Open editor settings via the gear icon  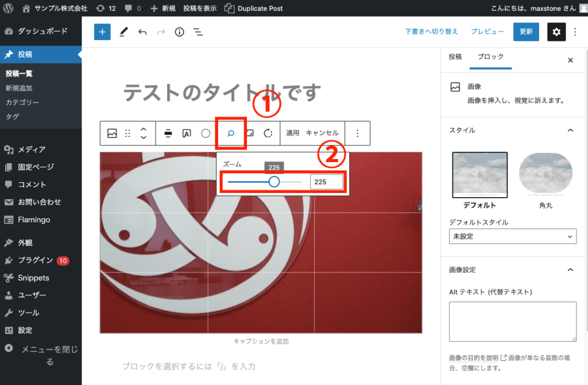pos(556,32)
